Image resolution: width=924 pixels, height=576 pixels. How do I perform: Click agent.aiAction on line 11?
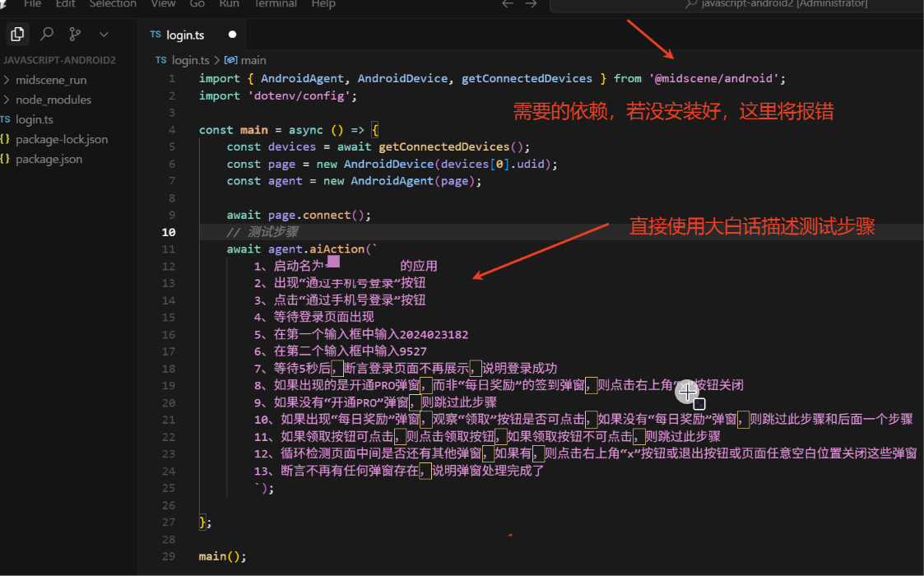(x=317, y=249)
